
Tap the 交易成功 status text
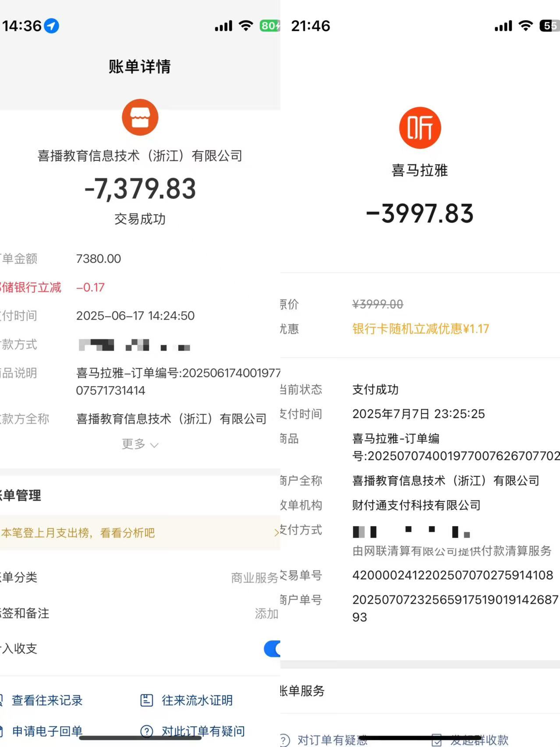coord(140,219)
